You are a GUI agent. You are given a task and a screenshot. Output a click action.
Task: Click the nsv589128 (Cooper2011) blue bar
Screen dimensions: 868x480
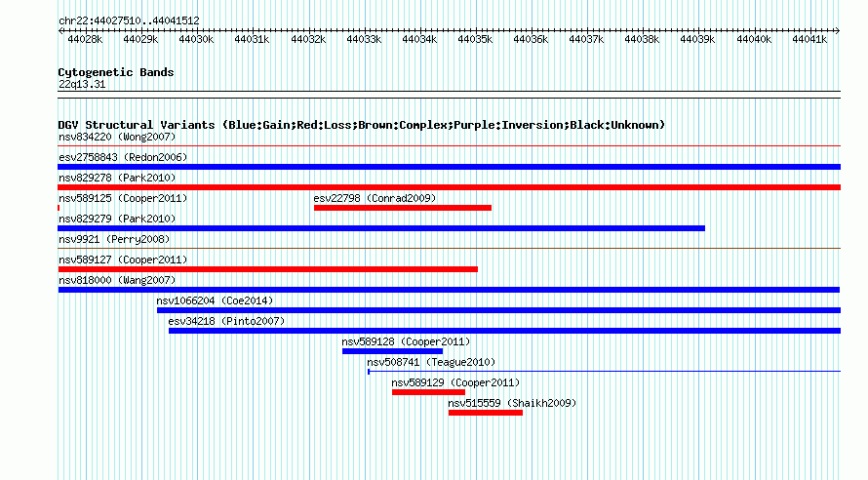pos(392,351)
